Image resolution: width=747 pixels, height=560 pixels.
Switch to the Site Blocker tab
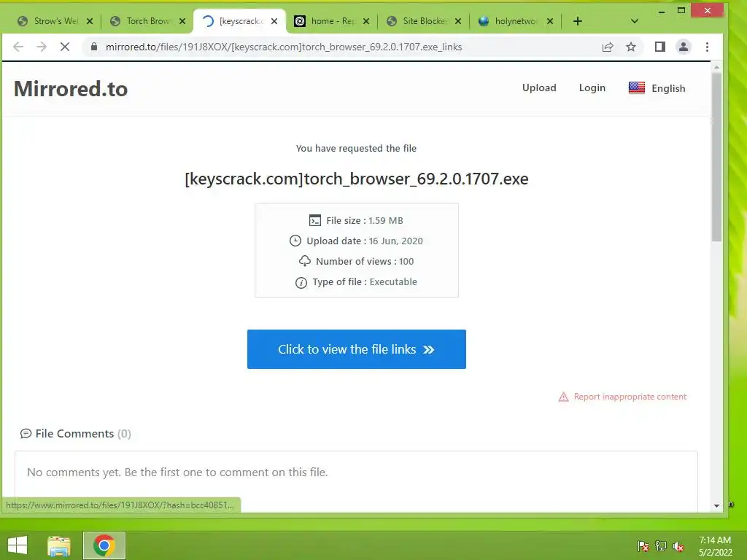(x=424, y=21)
